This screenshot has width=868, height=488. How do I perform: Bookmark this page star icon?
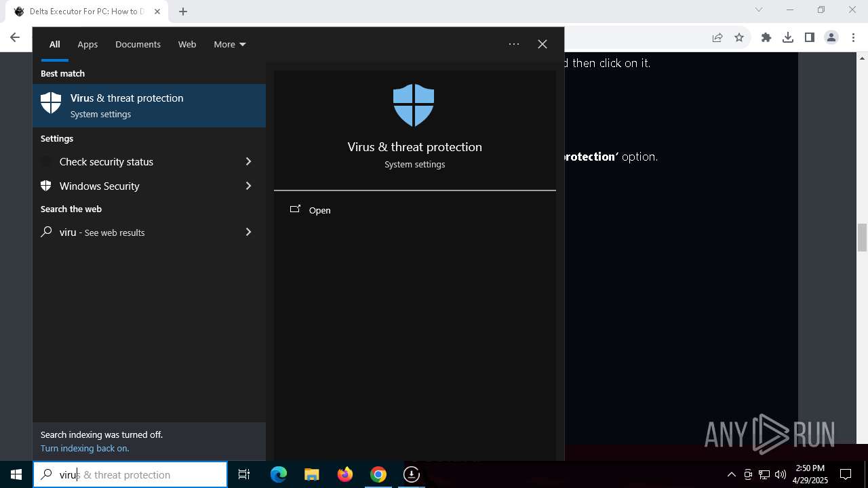pos(739,37)
